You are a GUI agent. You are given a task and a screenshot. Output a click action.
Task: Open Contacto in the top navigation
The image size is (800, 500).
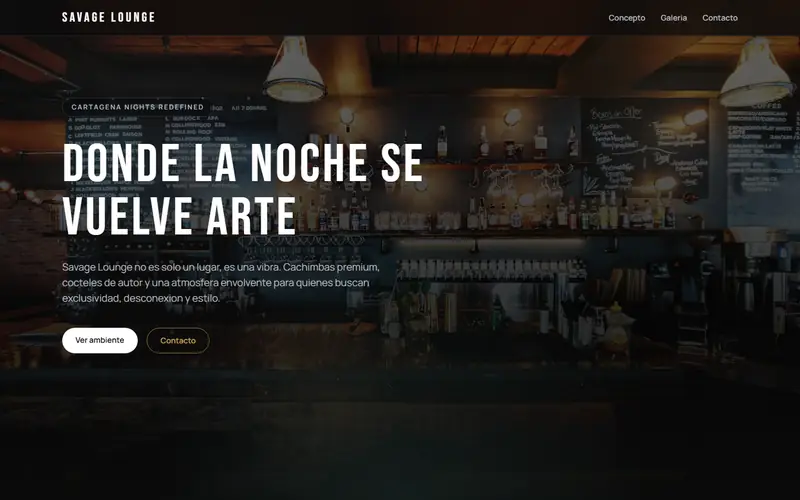pyautogui.click(x=720, y=18)
